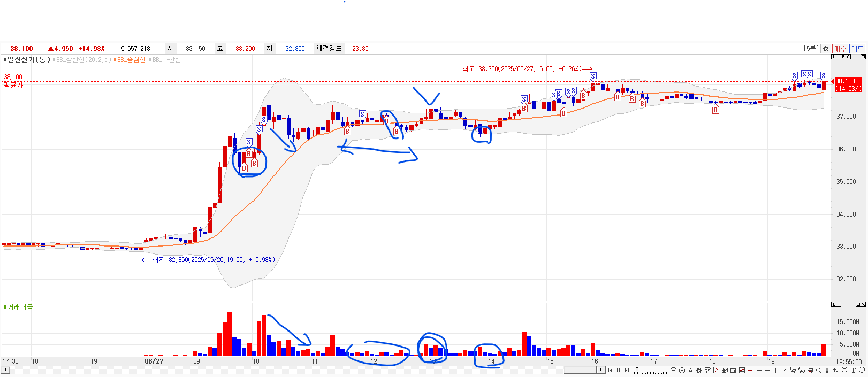This screenshot has width=868, height=377.
Task: Click the chart-with-cross indicator icon
Action: point(716,370)
